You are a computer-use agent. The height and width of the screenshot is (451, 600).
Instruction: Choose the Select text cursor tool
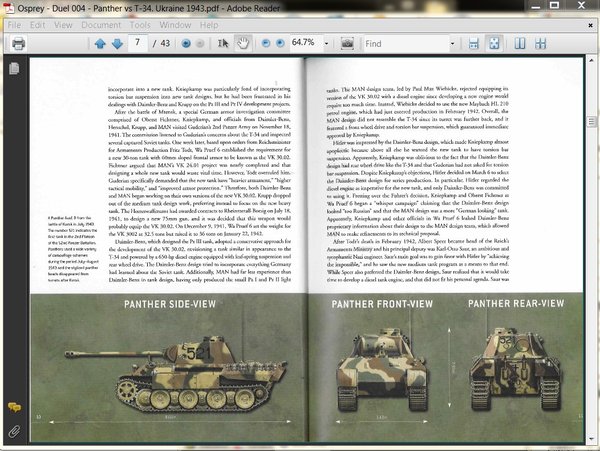coord(223,44)
